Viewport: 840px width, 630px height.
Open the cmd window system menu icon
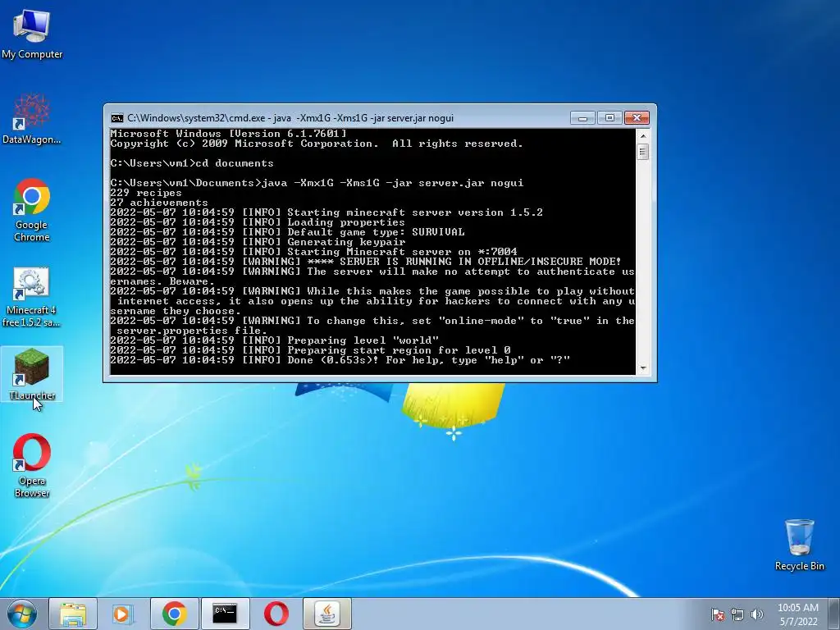point(116,118)
